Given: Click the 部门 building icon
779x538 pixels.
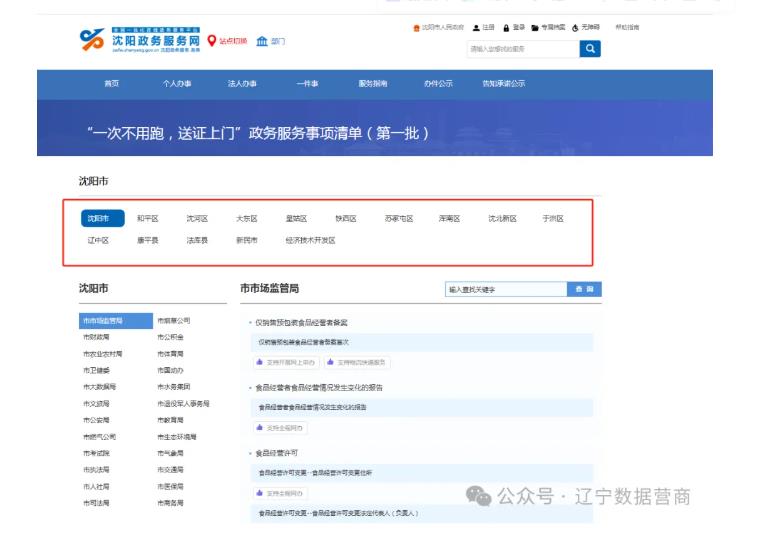Looking at the screenshot, I should [263, 40].
